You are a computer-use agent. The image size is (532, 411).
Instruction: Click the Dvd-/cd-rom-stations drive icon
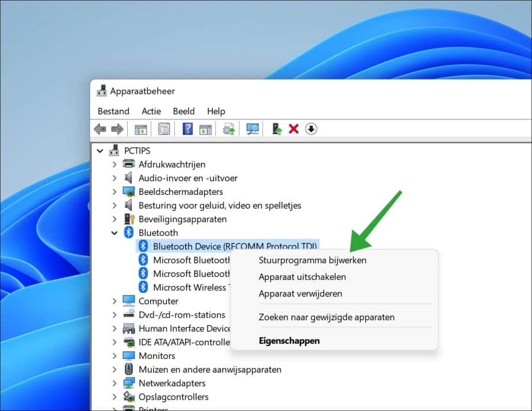click(129, 314)
